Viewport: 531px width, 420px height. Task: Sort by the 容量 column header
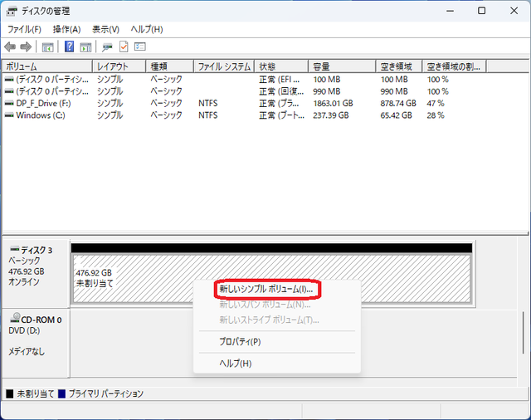(x=342, y=66)
